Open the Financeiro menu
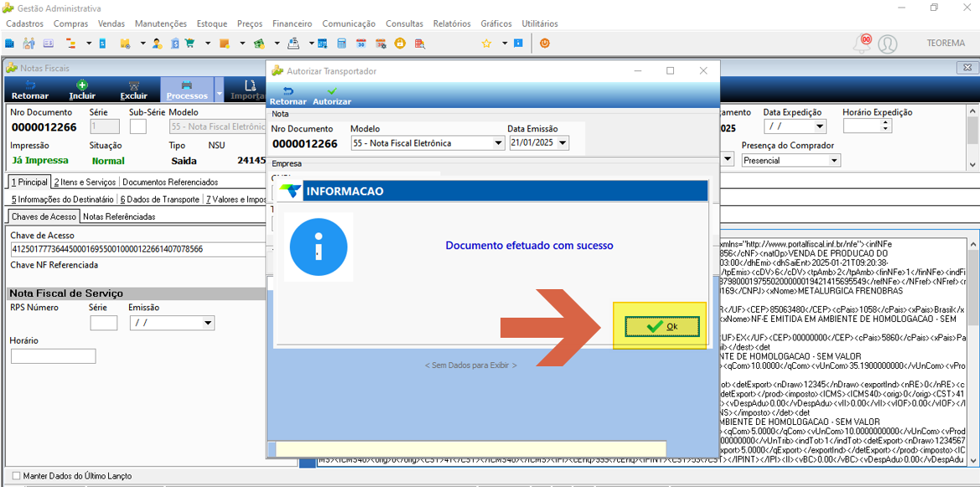 pyautogui.click(x=292, y=23)
